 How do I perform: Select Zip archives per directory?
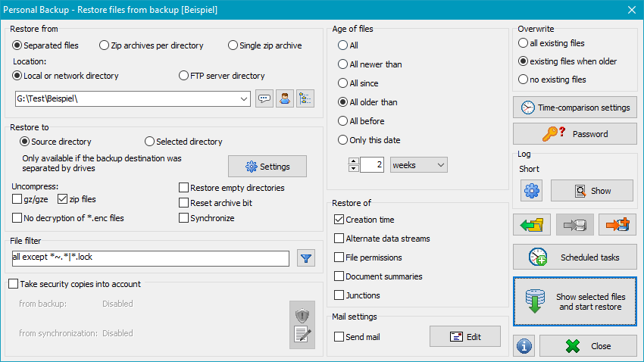151,45
